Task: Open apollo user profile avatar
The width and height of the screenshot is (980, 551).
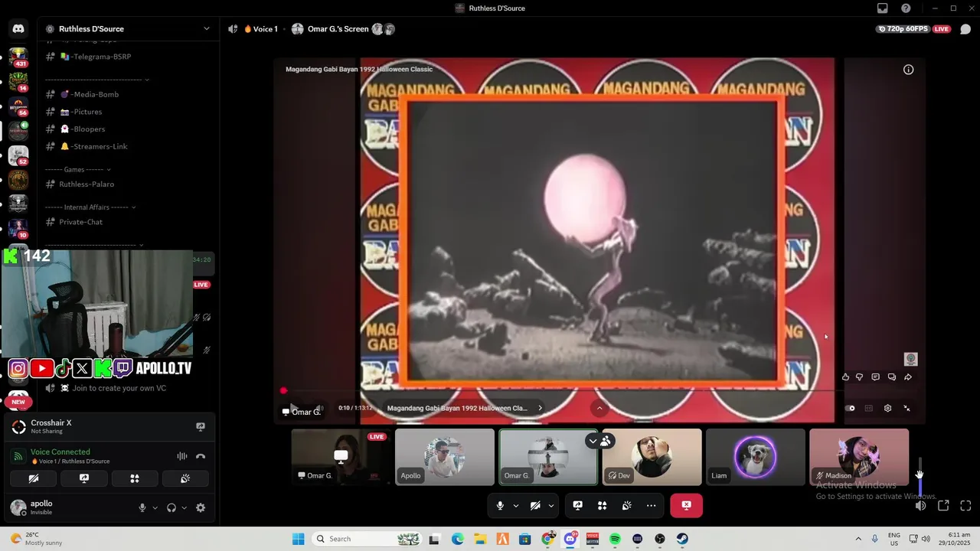Action: [x=18, y=507]
